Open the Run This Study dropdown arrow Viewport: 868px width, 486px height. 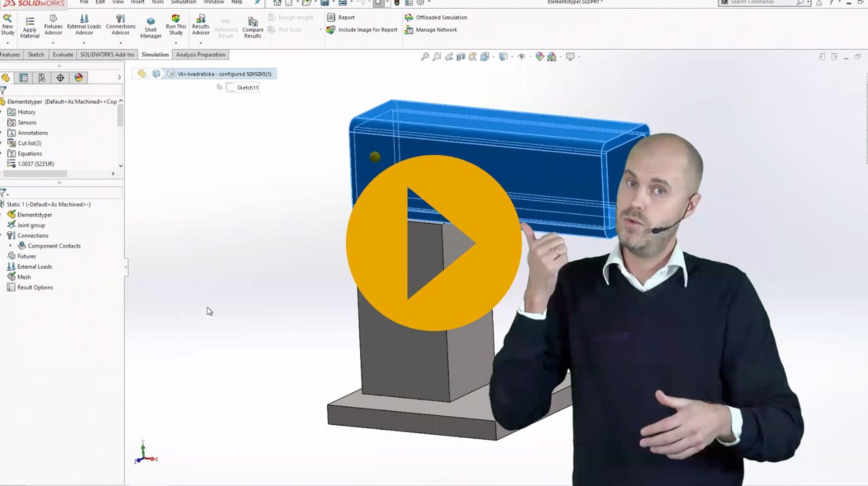(176, 44)
